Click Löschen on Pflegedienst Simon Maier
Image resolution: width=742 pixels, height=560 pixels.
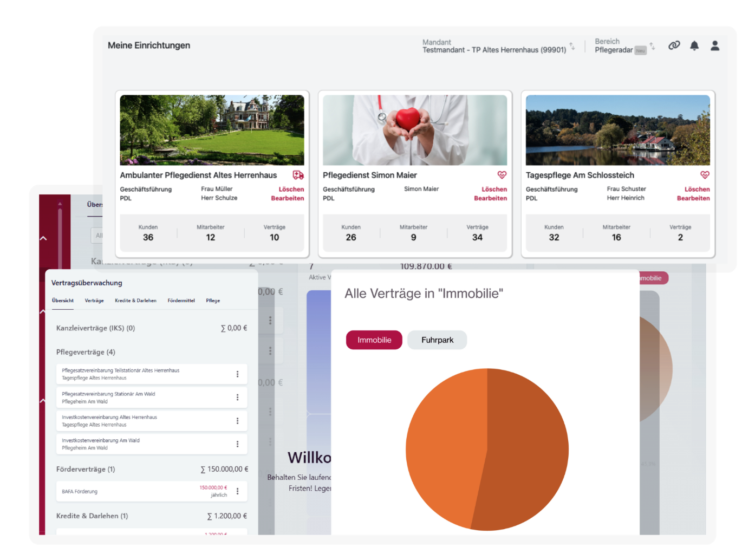click(x=494, y=190)
